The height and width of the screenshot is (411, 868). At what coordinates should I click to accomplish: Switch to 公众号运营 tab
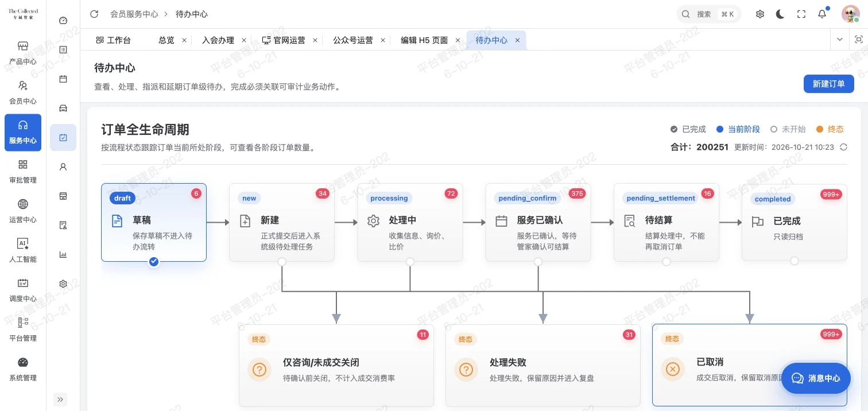(353, 40)
